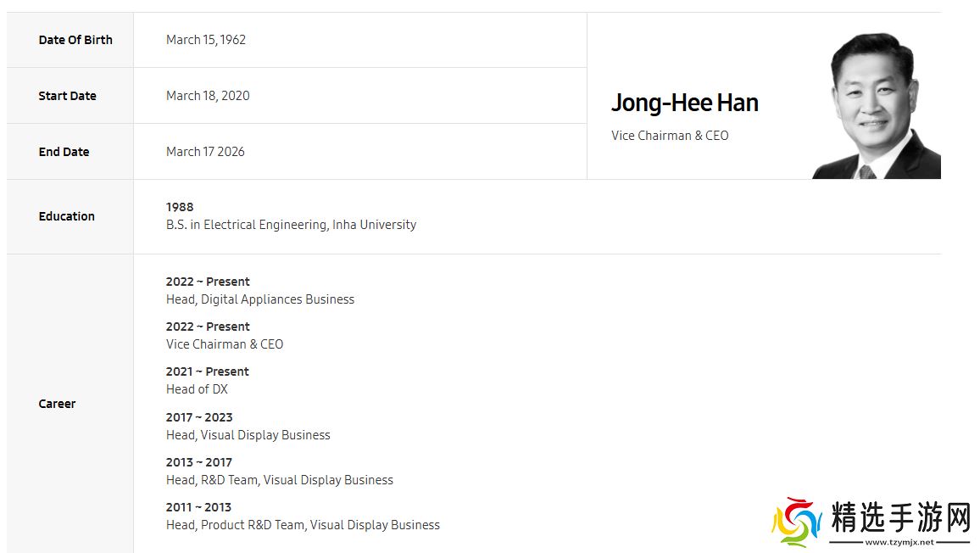Click the B.S. in Electrical Engineering entry
The height and width of the screenshot is (553, 980).
[x=291, y=225]
